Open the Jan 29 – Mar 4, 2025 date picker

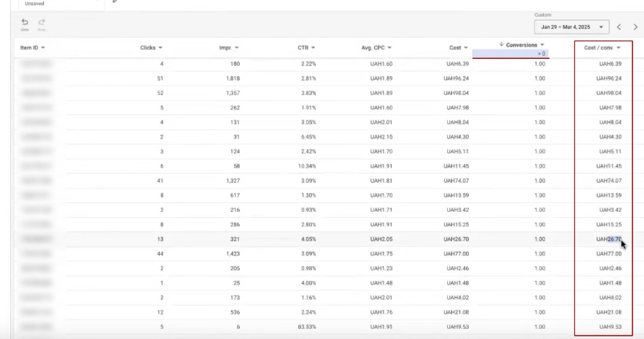pos(571,27)
